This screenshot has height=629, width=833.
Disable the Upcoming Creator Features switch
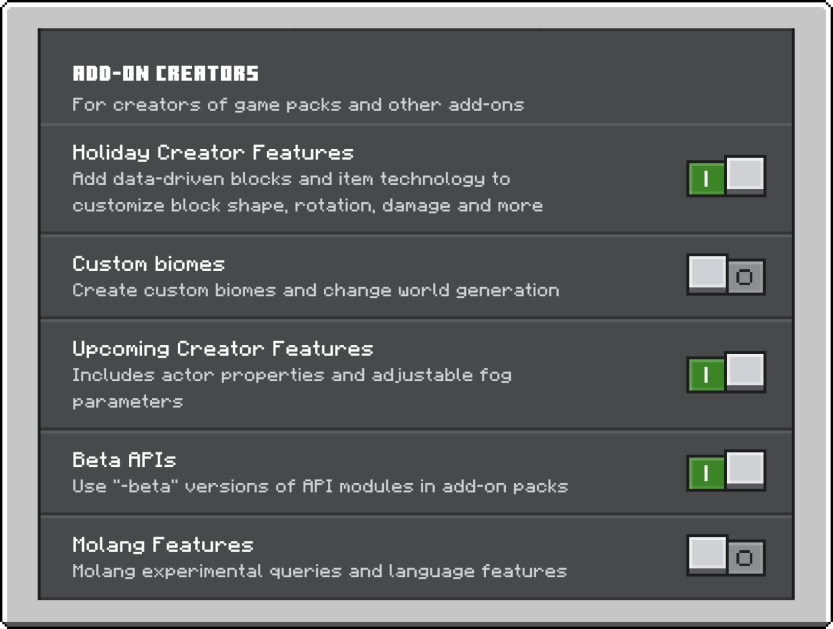(726, 373)
